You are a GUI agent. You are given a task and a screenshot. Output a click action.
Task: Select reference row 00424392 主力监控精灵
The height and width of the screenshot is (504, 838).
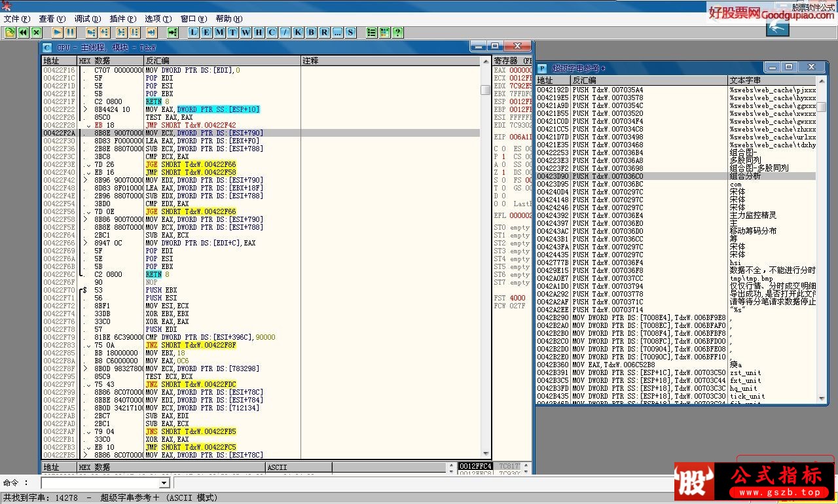(x=676, y=215)
